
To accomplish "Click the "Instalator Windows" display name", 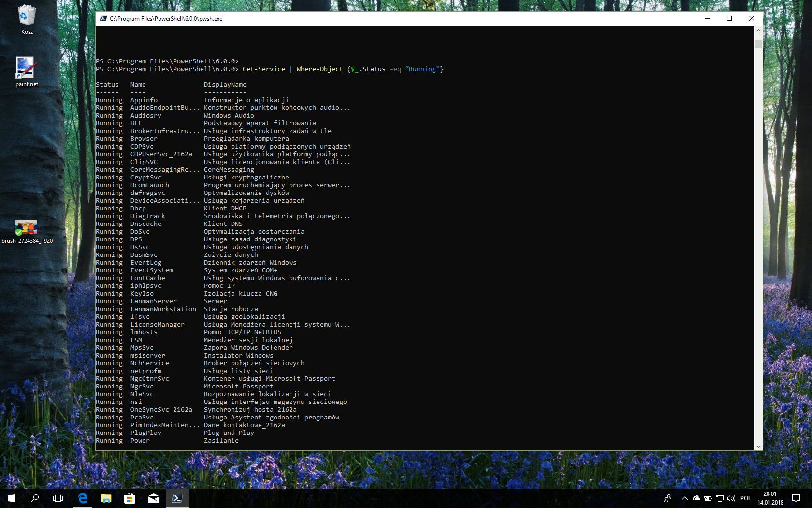I will point(239,356).
